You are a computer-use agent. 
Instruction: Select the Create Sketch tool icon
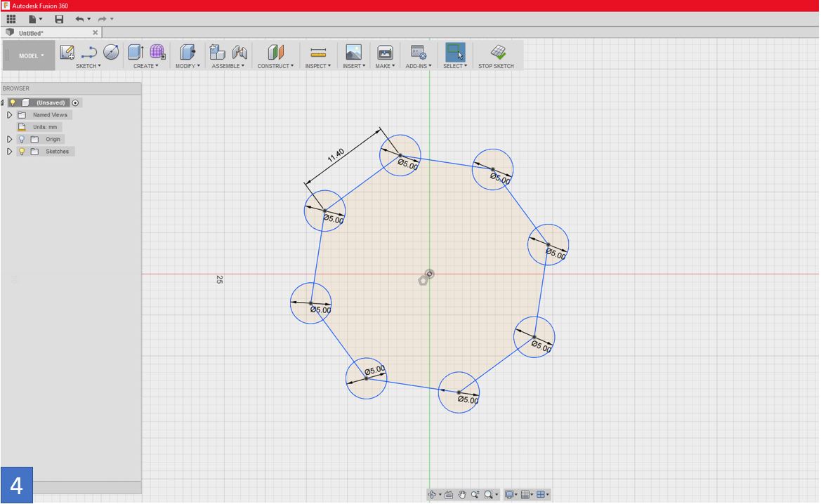[x=67, y=52]
